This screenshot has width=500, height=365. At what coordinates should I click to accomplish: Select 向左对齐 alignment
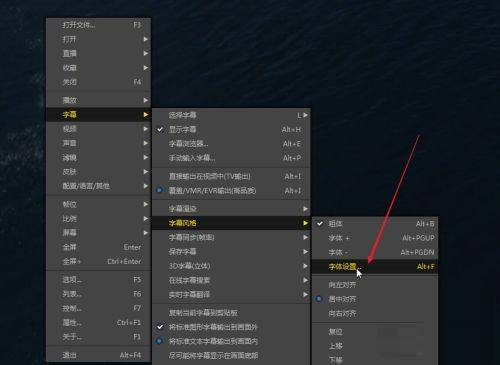coord(375,285)
